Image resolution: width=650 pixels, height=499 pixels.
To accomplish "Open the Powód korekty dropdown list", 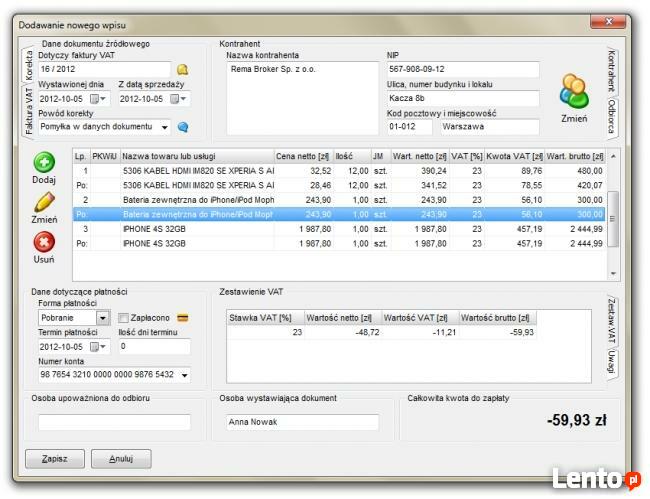I will click(x=163, y=127).
